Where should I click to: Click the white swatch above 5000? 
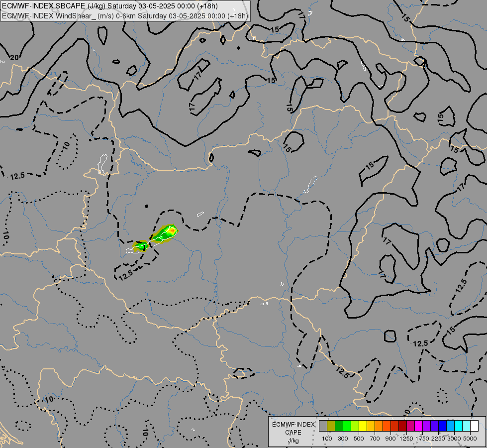pyautogui.click(x=474, y=426)
